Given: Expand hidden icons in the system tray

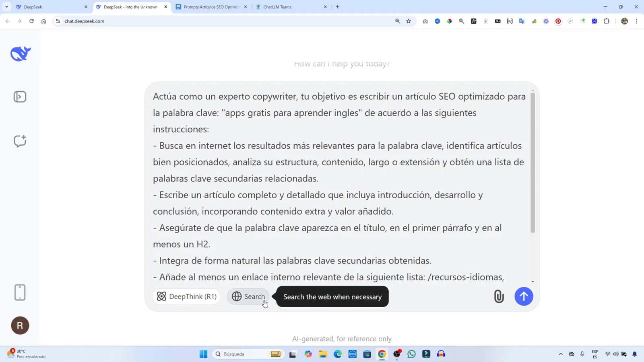Looking at the screenshot, I should tap(560, 354).
